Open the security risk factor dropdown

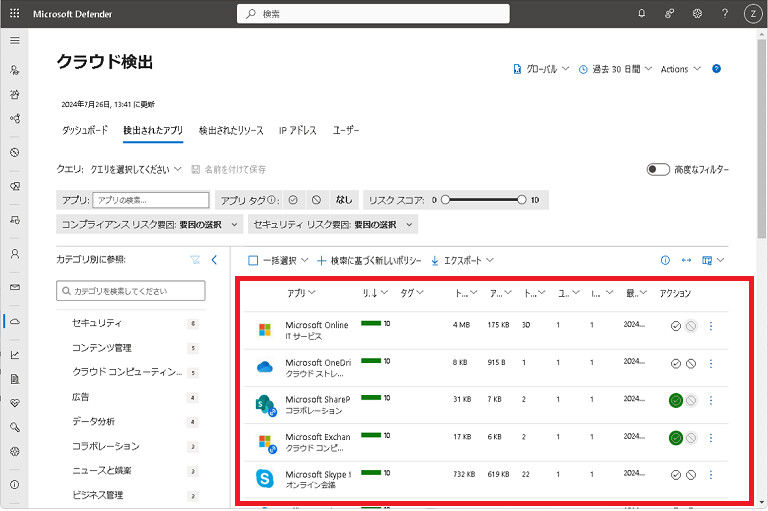(x=333, y=224)
